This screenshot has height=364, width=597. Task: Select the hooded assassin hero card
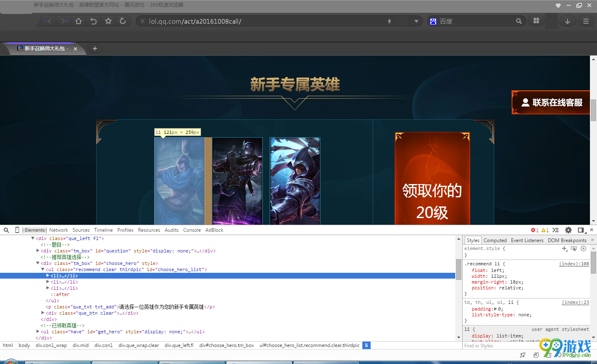coord(295,181)
